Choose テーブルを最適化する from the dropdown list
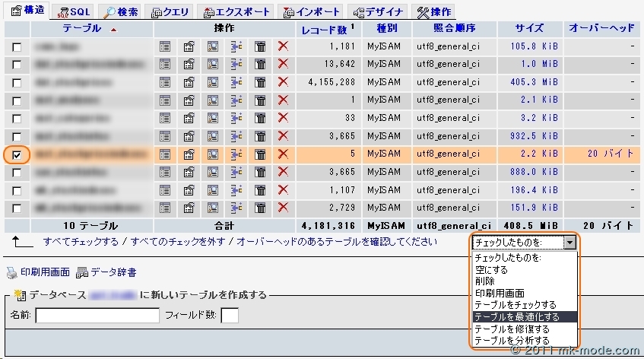 517,316
